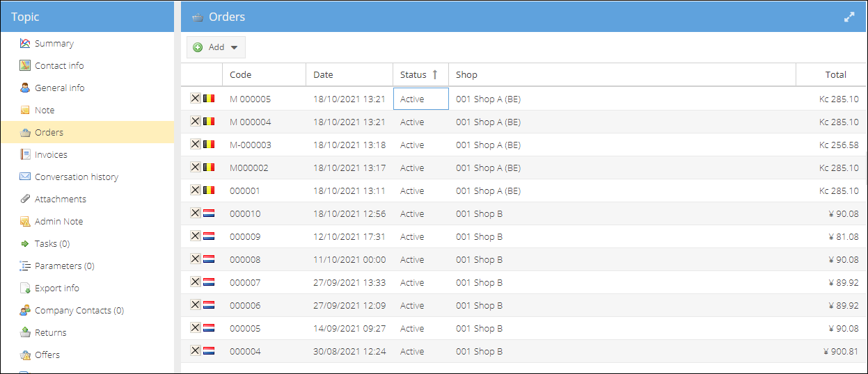Click date 18/10/2021 13:17
This screenshot has height=374, width=868.
349,168
